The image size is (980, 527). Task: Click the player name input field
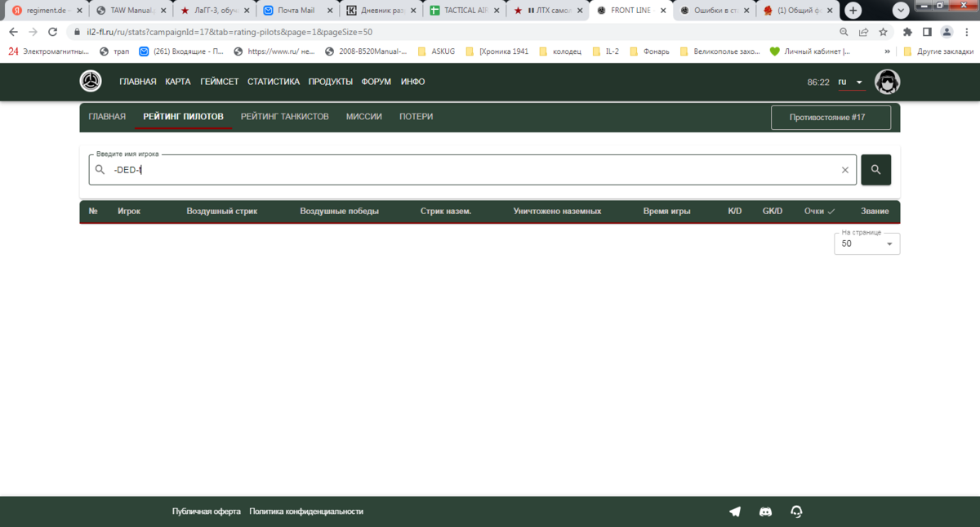474,170
